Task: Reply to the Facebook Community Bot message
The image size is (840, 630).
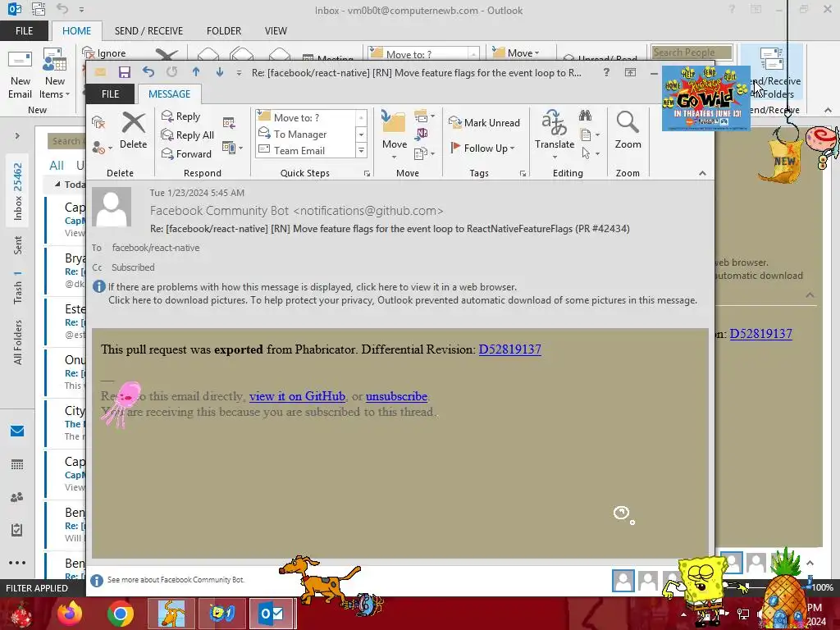Action: coord(181,116)
